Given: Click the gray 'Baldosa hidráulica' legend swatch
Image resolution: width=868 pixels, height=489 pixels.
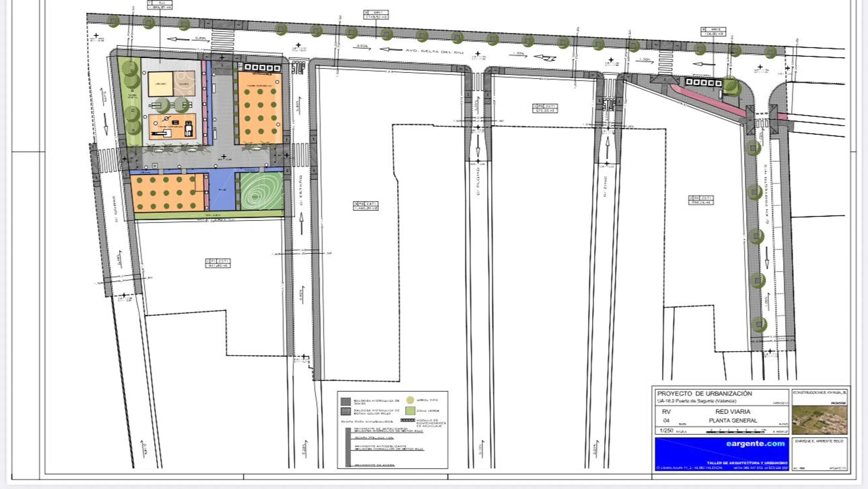Looking at the screenshot, I should click(345, 401).
